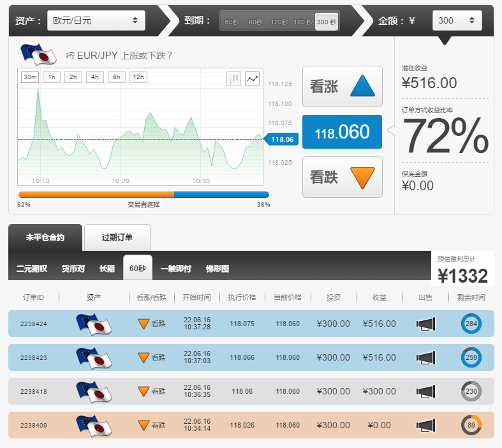Select the 60秒 expiry option
Image resolution: width=502 pixels, height=448 pixels.
[232, 22]
